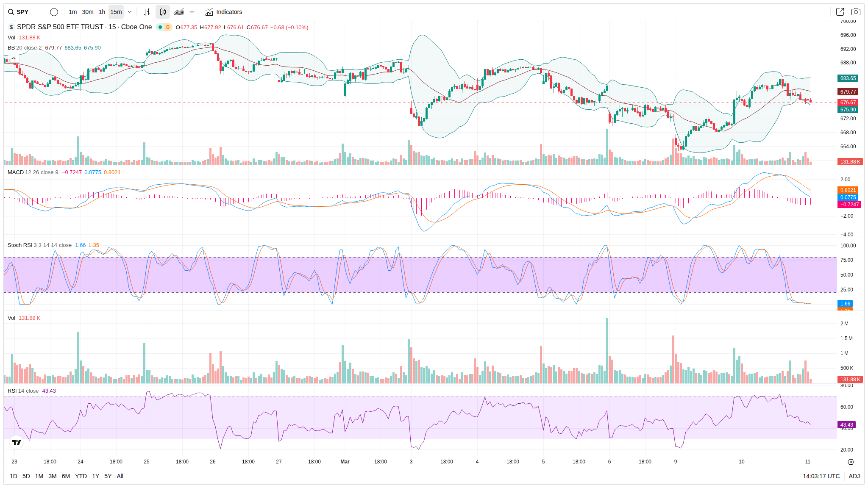
Task: Collapse the indicator legend with the chevron
Action: tap(14, 58)
